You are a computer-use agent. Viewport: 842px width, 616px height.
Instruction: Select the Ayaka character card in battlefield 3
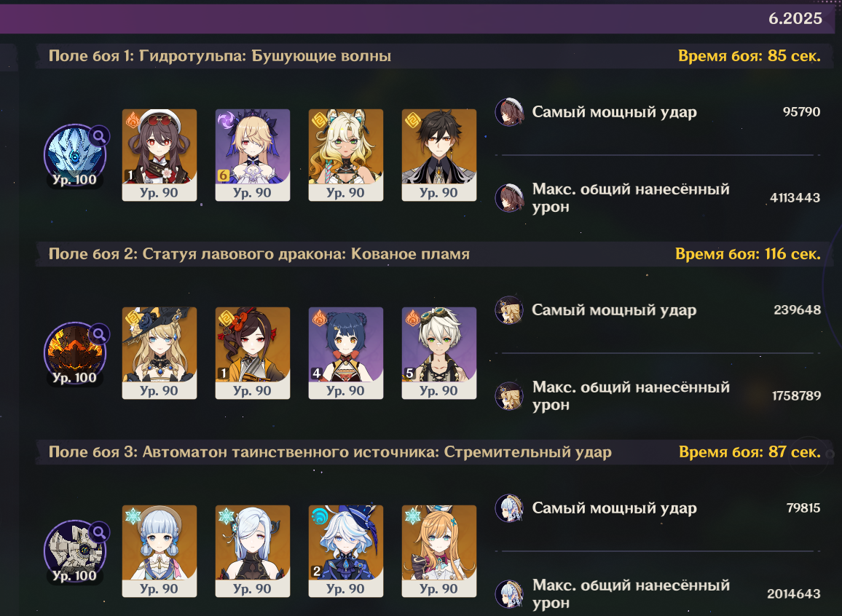point(160,551)
